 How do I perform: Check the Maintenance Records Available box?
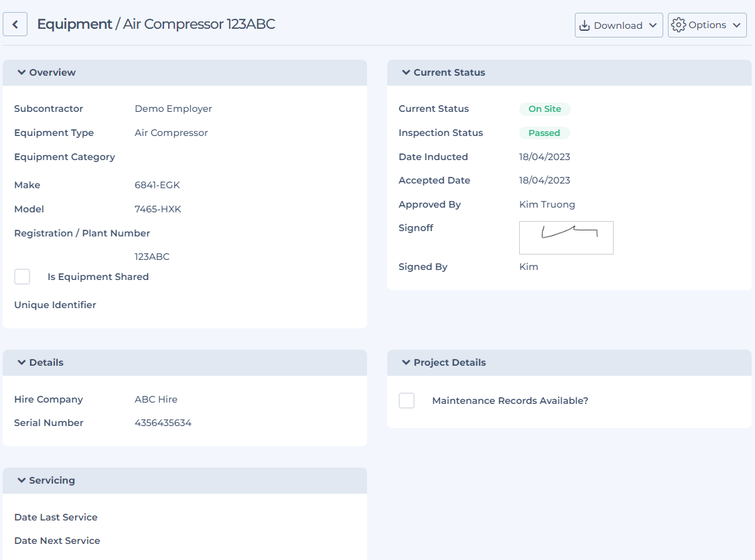coord(407,401)
